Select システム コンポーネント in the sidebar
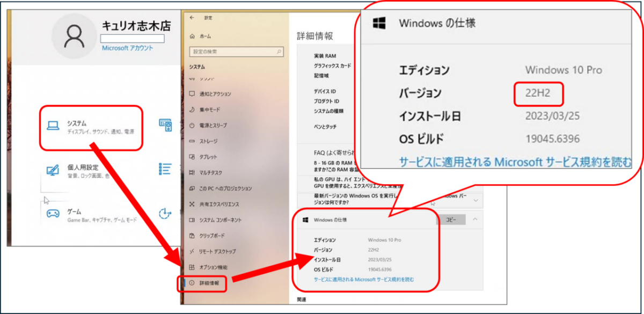The height and width of the screenshot is (314, 644). tap(191, 220)
